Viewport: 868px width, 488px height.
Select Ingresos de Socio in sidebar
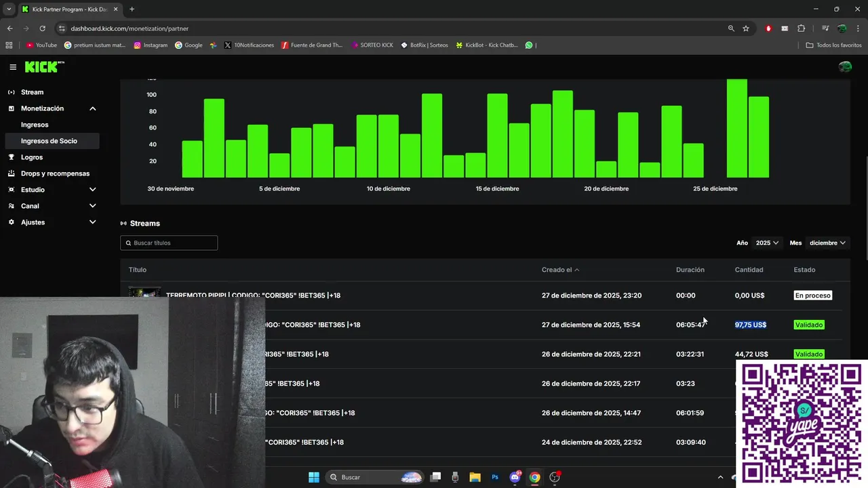point(52,141)
